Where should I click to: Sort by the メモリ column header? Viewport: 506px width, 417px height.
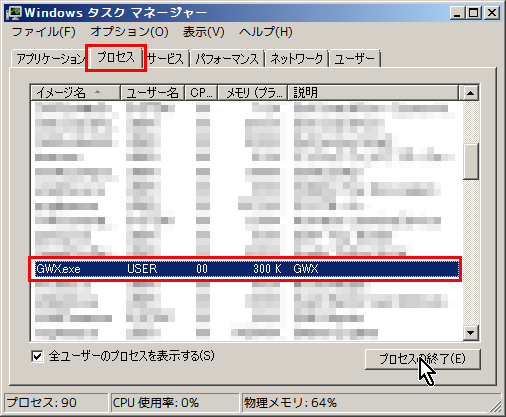coord(252,93)
